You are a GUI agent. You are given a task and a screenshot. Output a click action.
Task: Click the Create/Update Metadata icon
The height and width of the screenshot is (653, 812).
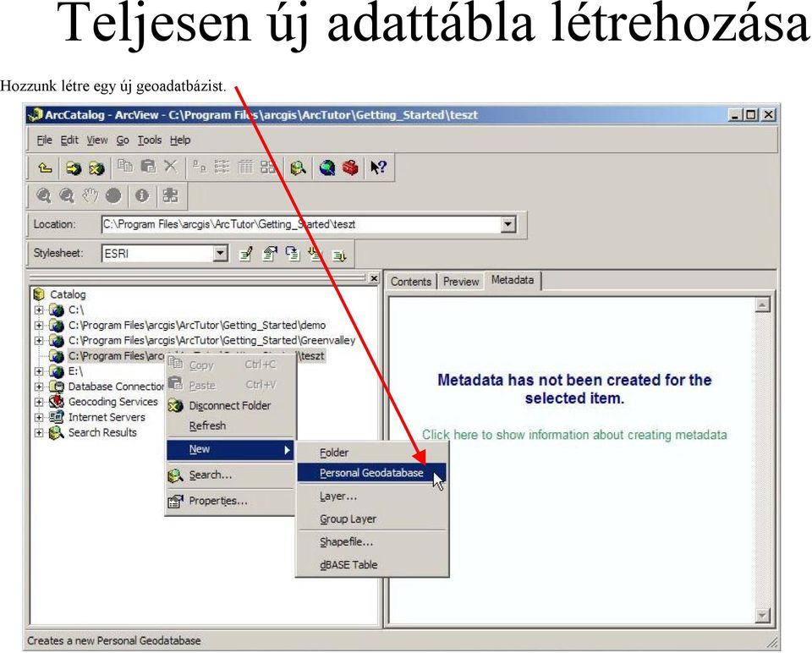(294, 254)
